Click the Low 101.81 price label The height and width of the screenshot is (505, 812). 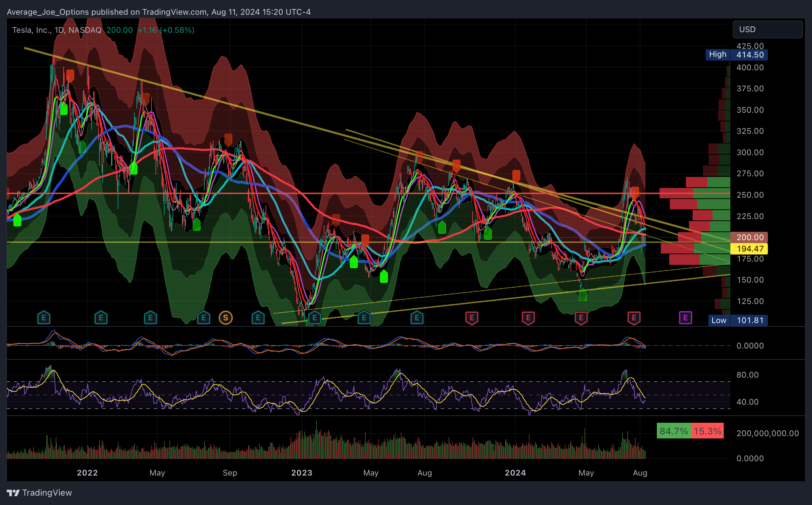tap(738, 320)
